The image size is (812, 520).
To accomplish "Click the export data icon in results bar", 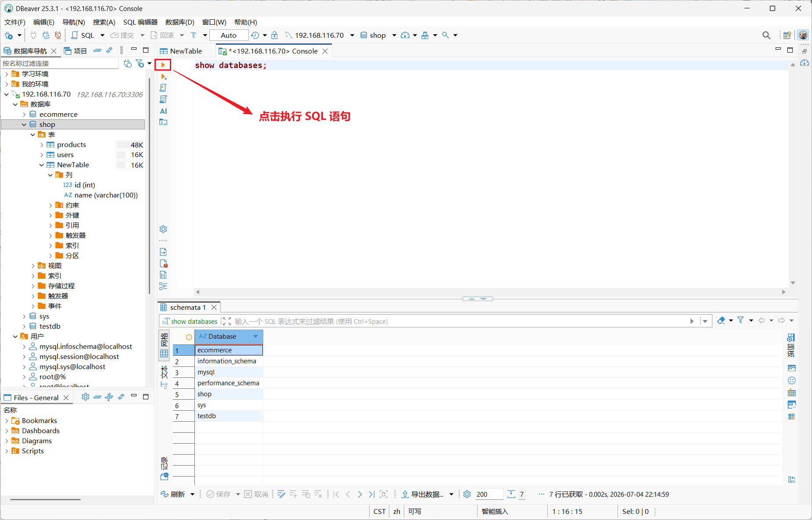I will point(423,494).
